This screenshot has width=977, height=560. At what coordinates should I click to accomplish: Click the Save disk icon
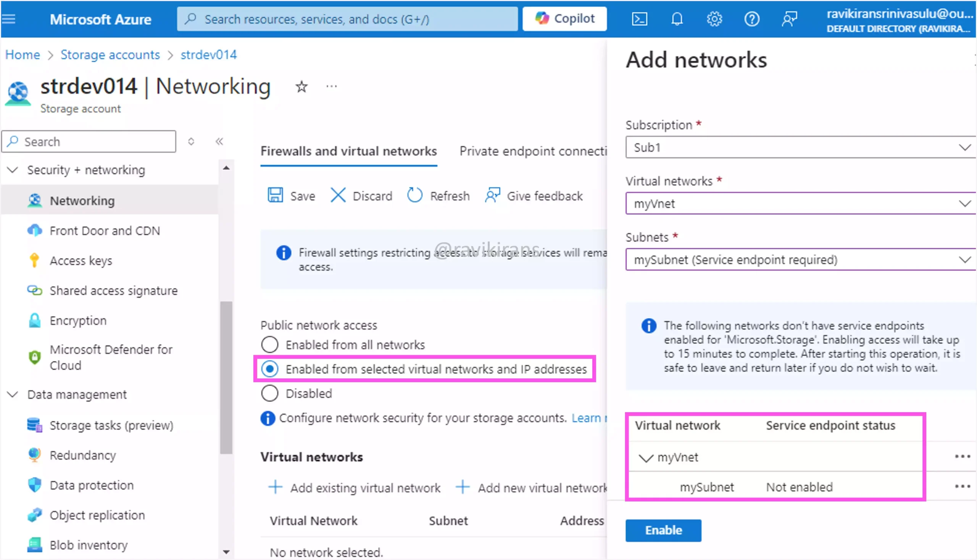[x=275, y=195]
